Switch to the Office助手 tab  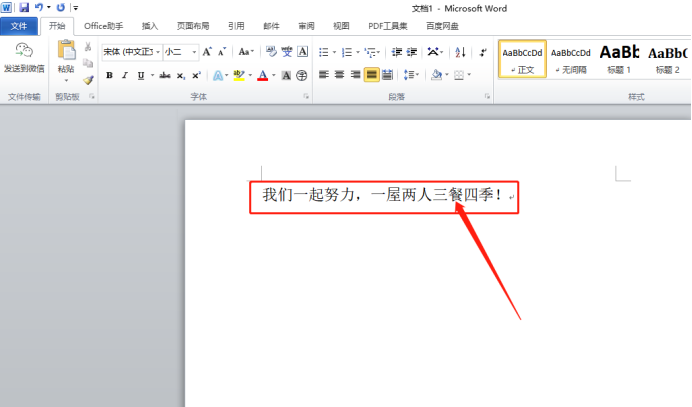(x=103, y=26)
